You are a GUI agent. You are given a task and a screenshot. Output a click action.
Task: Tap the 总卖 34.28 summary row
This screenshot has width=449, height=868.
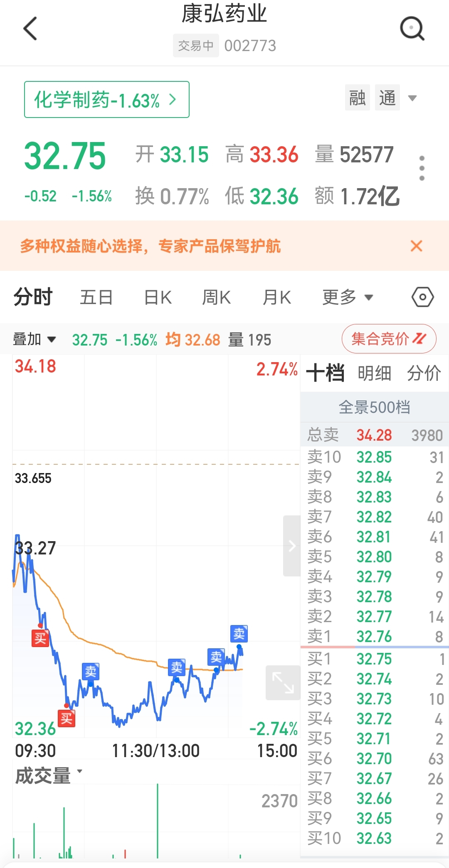tap(375, 435)
